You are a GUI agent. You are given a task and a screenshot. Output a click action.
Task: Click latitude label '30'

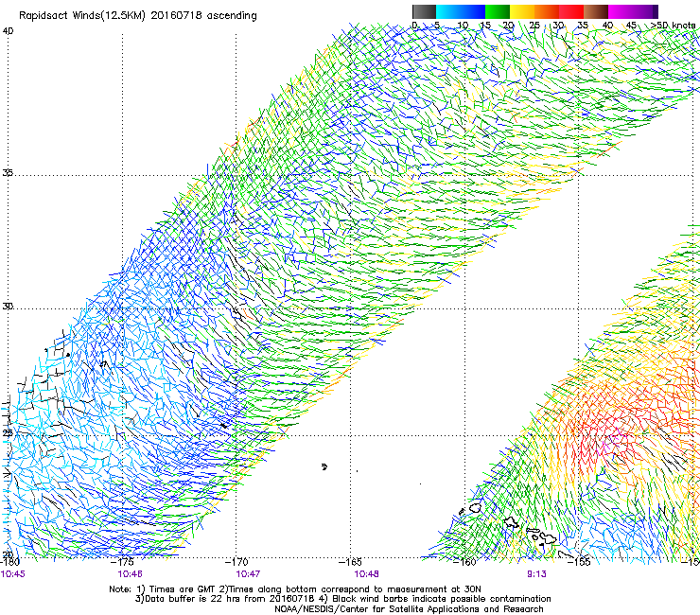(x=8, y=307)
